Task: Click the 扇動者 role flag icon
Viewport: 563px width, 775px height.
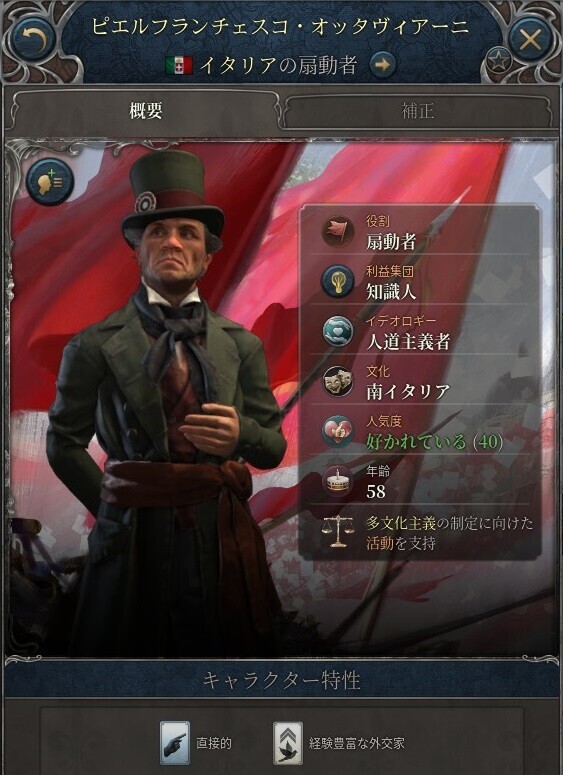Action: 338,231
